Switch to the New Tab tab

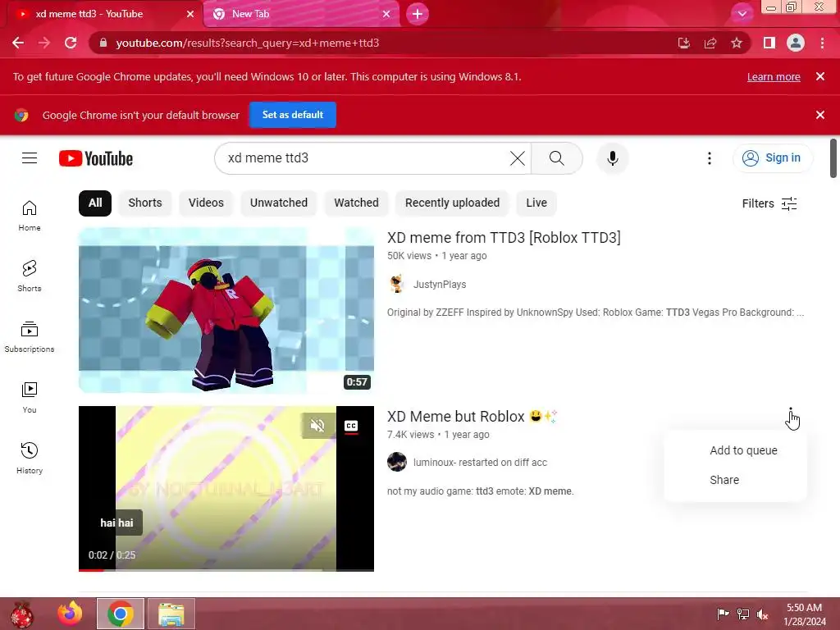pos(302,14)
